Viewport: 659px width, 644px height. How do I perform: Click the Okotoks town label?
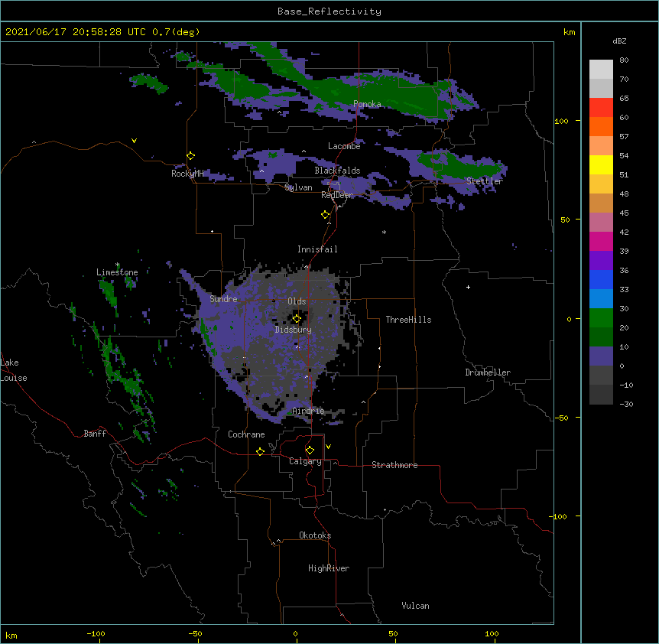click(x=315, y=535)
